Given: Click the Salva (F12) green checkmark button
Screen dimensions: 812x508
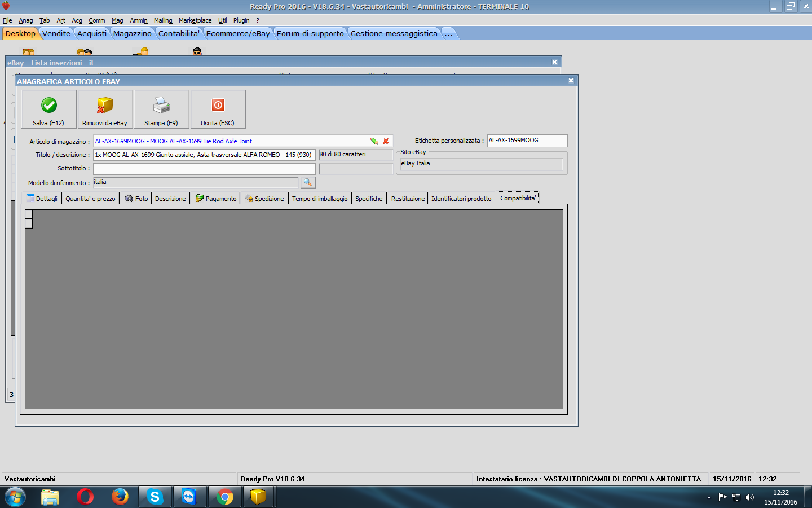Looking at the screenshot, I should click(x=49, y=109).
